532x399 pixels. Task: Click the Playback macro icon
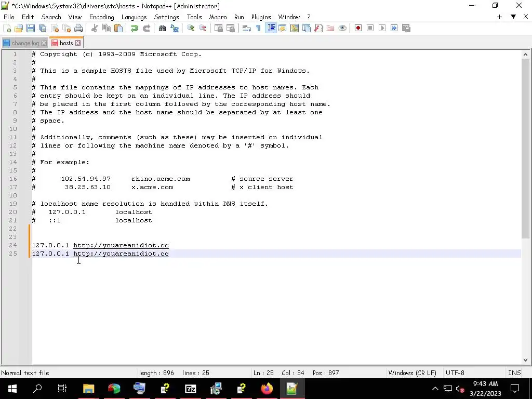click(x=382, y=28)
